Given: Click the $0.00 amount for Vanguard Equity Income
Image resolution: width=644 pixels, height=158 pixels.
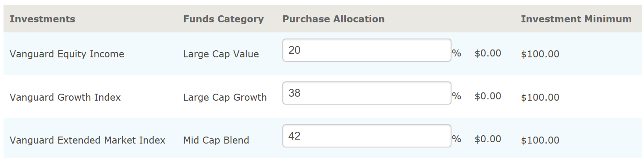Looking at the screenshot, I should click(x=488, y=53).
